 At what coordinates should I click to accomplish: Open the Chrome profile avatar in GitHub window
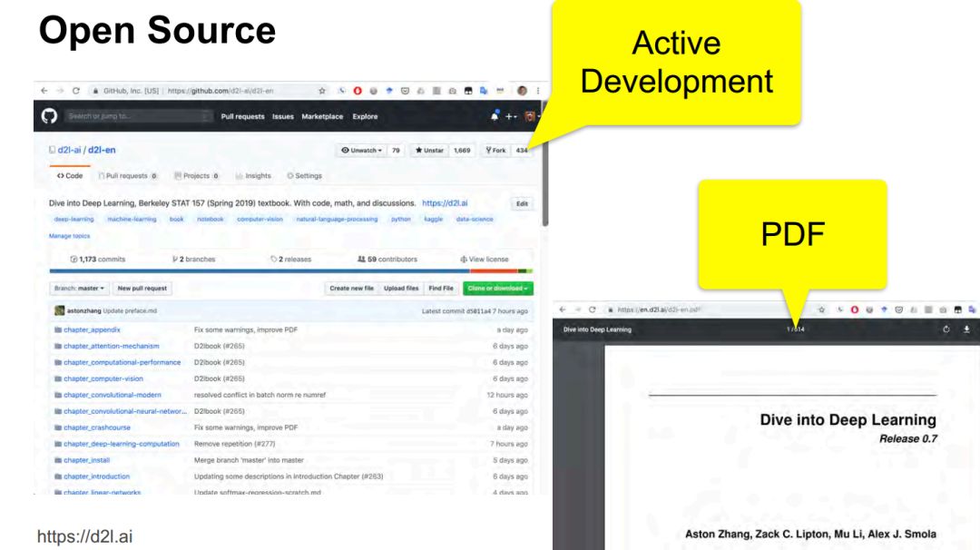tap(522, 91)
